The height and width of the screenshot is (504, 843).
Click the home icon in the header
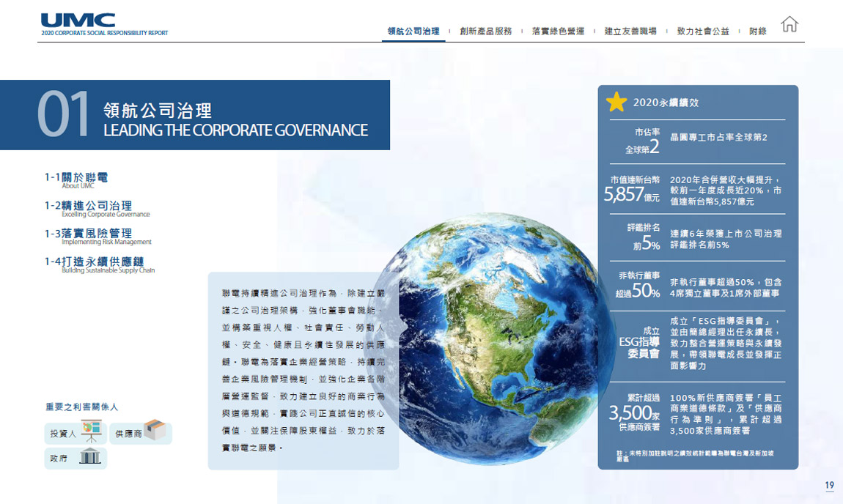[789, 24]
